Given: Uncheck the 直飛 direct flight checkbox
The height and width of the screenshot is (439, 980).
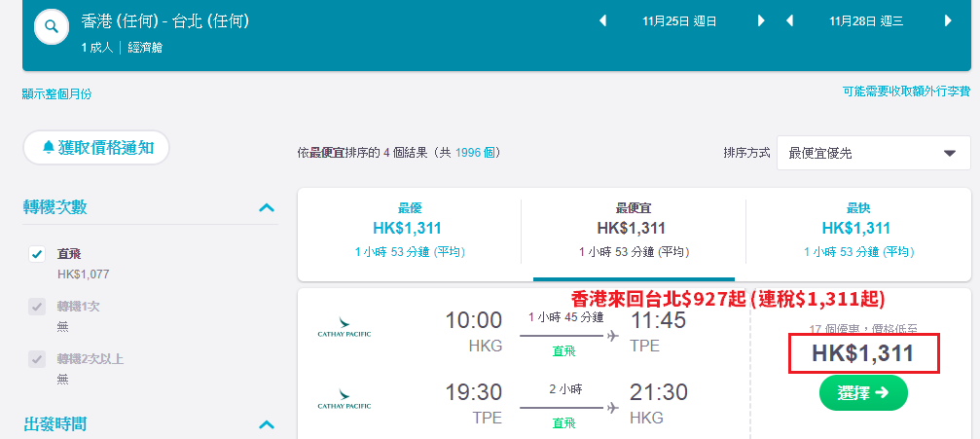Looking at the screenshot, I should 37,254.
